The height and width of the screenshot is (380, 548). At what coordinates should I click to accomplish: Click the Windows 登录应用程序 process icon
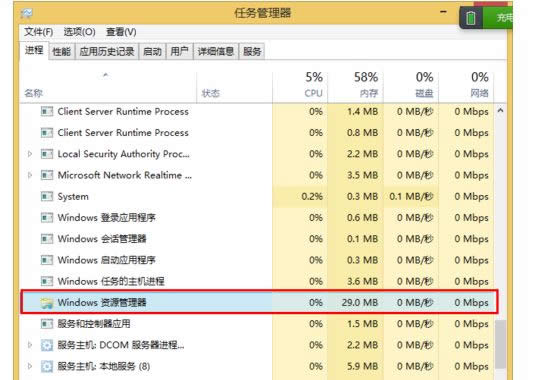click(x=47, y=218)
